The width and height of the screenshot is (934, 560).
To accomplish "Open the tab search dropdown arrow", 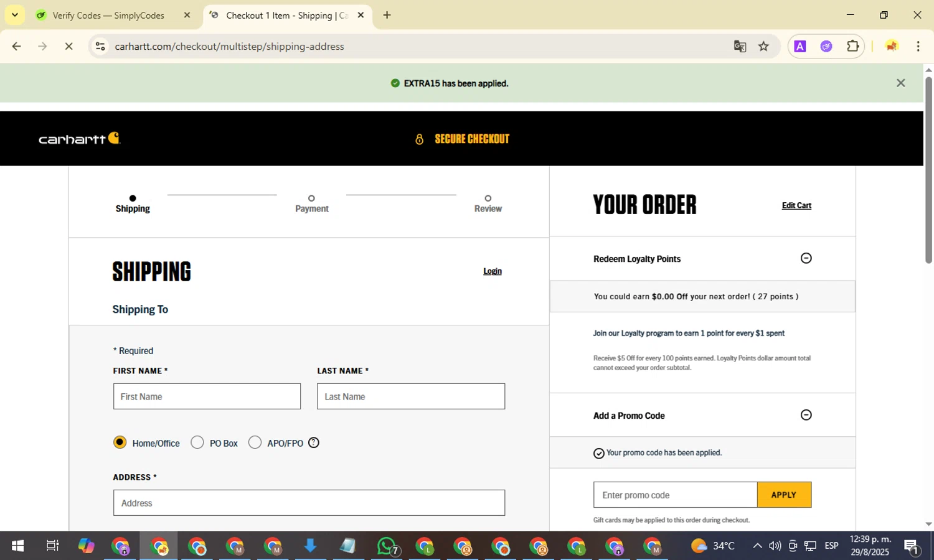I will coord(14,15).
